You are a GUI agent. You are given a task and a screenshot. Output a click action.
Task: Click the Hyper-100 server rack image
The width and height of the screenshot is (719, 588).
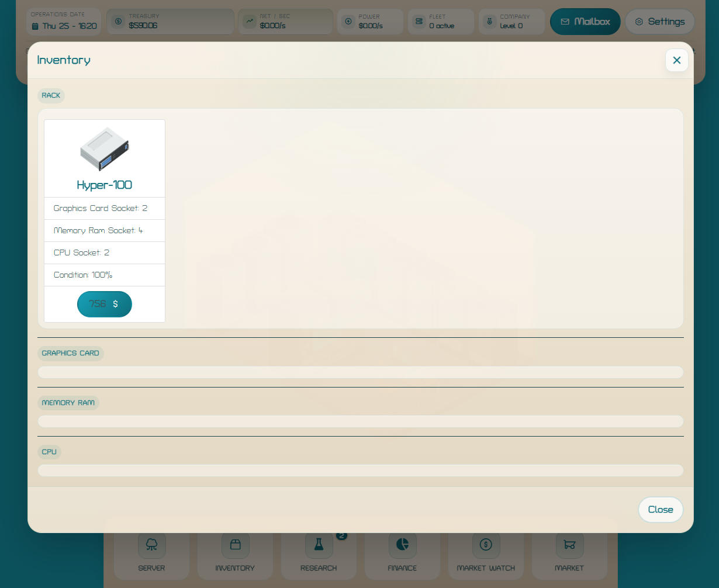click(x=105, y=148)
